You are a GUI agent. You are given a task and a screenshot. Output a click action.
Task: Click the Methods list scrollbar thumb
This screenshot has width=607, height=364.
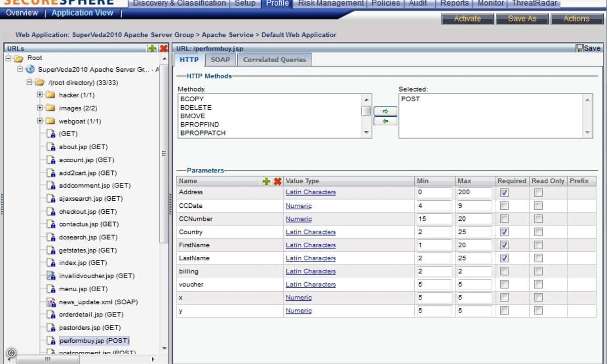pos(366,111)
